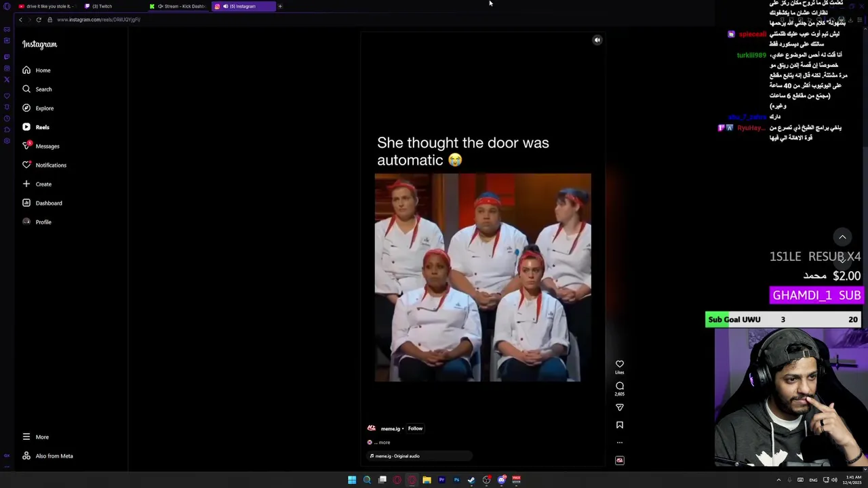
Task: Expand the caption with "more"
Action: click(x=384, y=443)
